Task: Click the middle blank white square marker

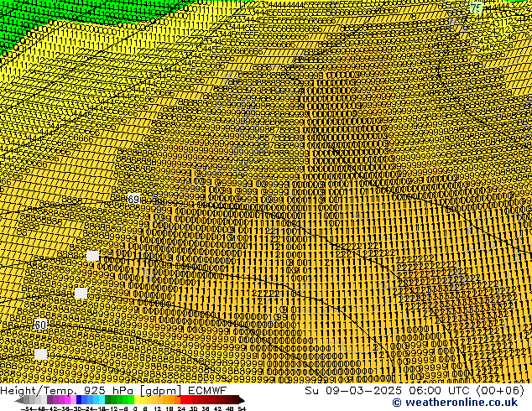Action: click(81, 293)
